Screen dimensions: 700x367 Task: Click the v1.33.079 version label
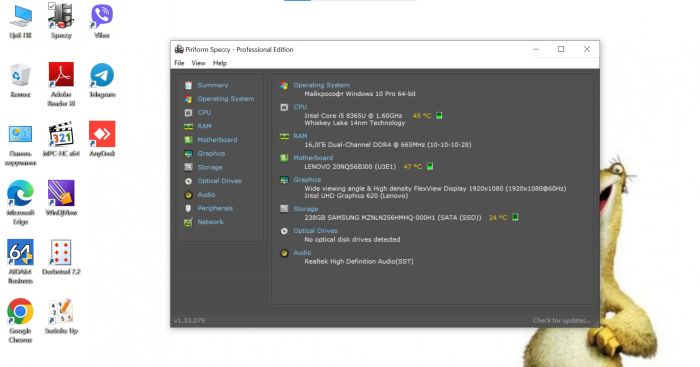(189, 320)
